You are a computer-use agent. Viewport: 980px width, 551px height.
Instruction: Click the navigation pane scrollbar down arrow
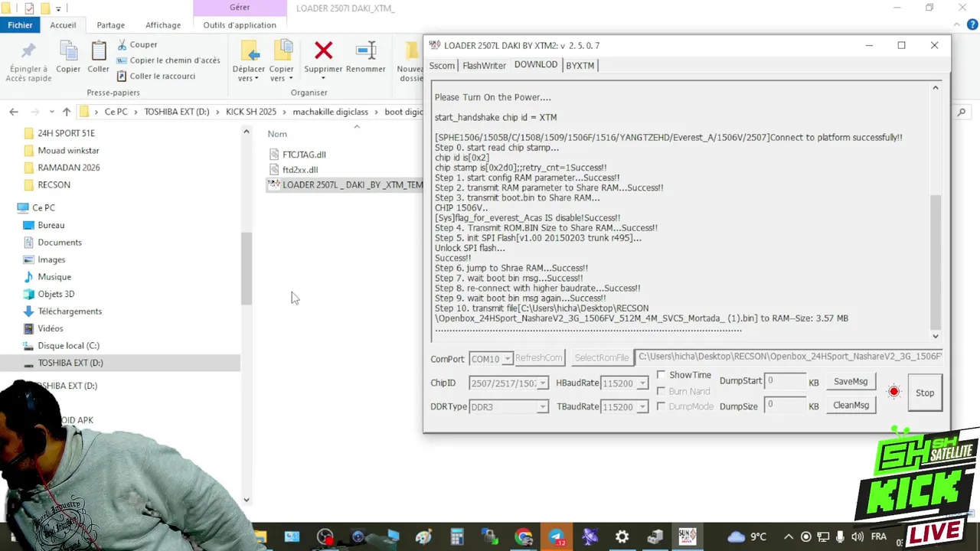[x=247, y=500]
